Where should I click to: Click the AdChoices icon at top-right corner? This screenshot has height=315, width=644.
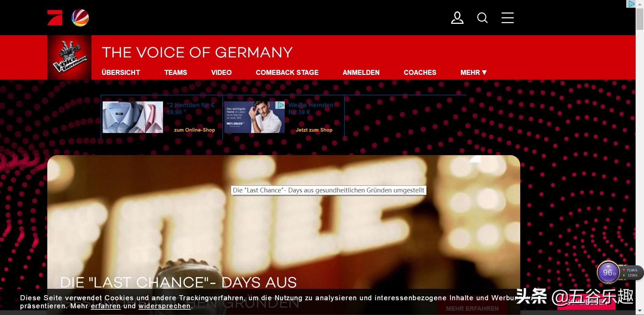[631, 4]
